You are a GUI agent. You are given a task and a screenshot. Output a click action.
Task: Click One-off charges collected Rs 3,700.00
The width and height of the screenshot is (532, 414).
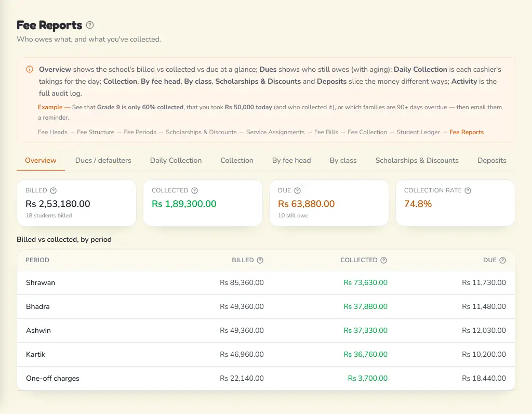click(368, 378)
